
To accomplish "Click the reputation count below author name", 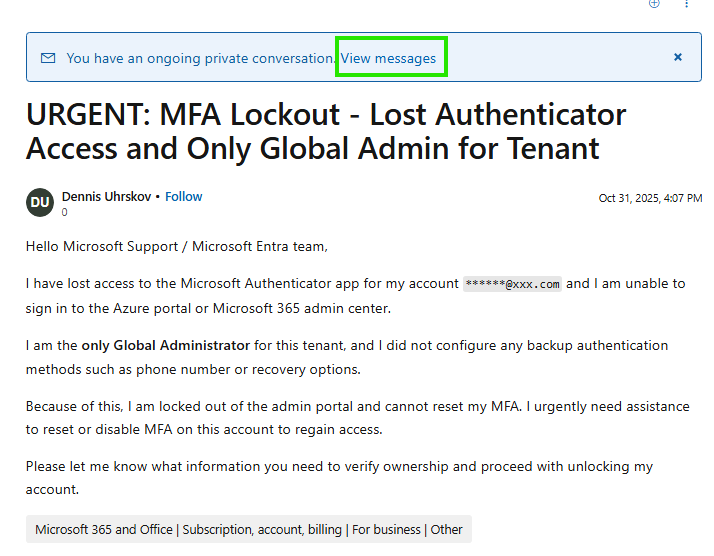I will [x=65, y=212].
